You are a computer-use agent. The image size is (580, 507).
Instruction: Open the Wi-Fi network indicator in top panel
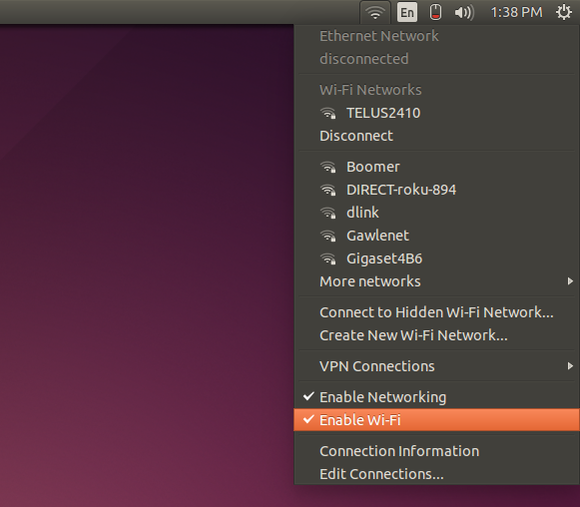click(375, 13)
